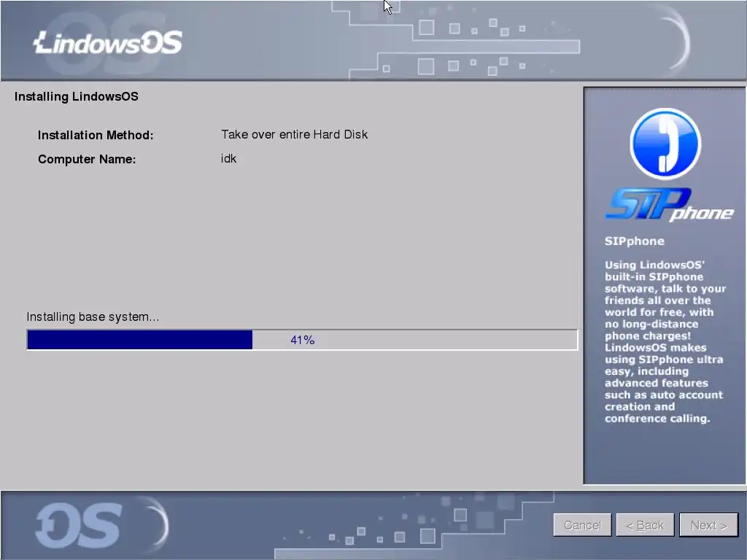Click the 41% installation progress bar
747x560 pixels.
[302, 340]
